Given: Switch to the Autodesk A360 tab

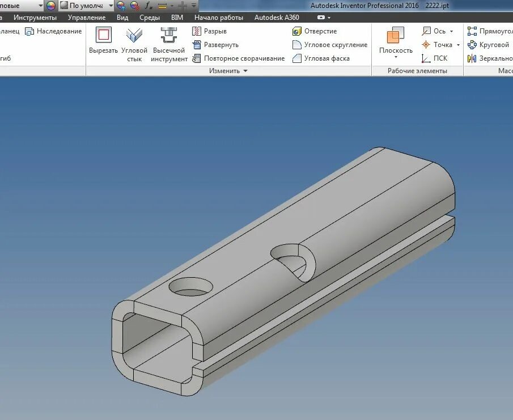Looking at the screenshot, I should (277, 18).
